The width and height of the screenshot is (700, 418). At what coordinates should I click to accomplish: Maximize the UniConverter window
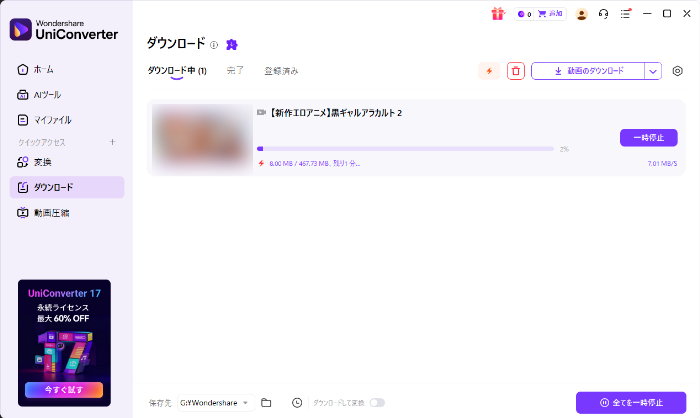(x=667, y=14)
